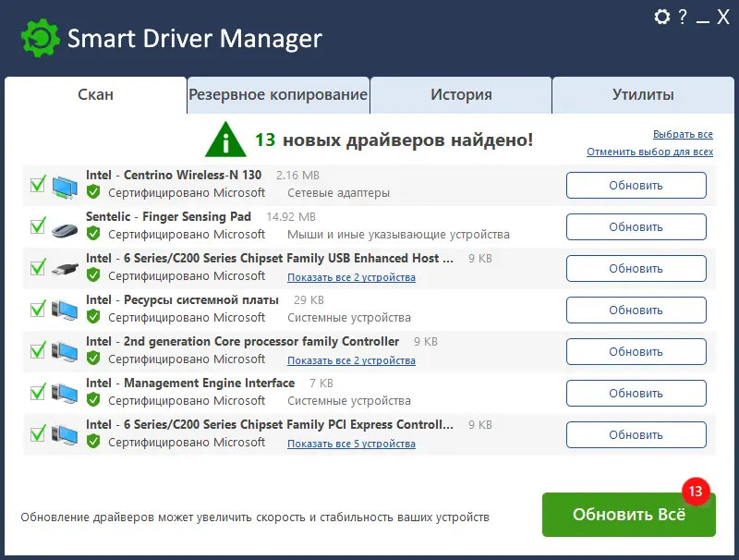Click the green warning triangle icon
739x560 pixels.
tap(225, 139)
